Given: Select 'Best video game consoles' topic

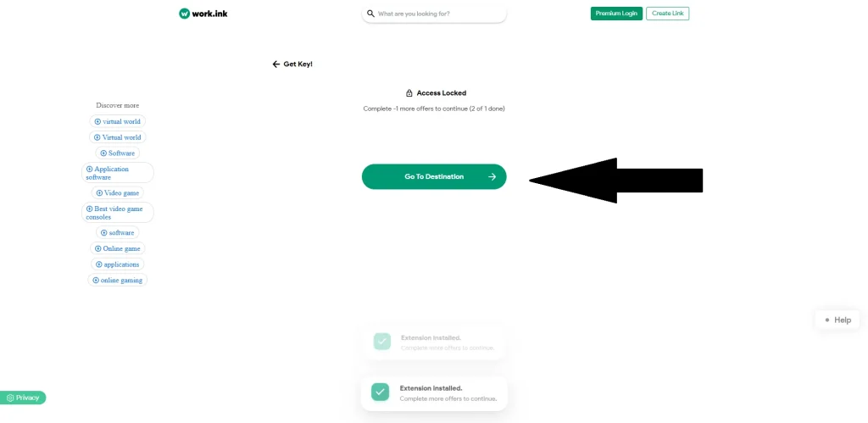Looking at the screenshot, I should (118, 213).
